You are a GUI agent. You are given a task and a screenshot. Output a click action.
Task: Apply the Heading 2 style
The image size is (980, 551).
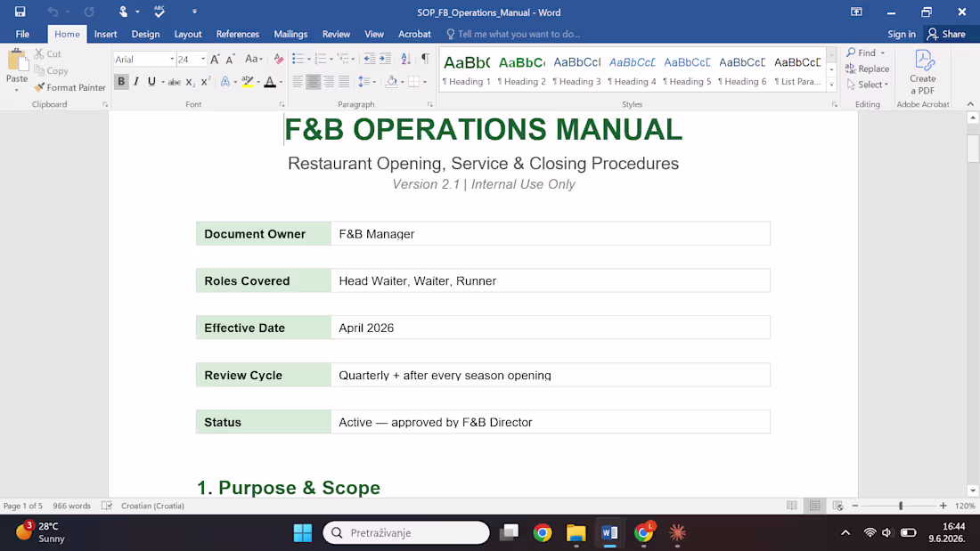522,70
